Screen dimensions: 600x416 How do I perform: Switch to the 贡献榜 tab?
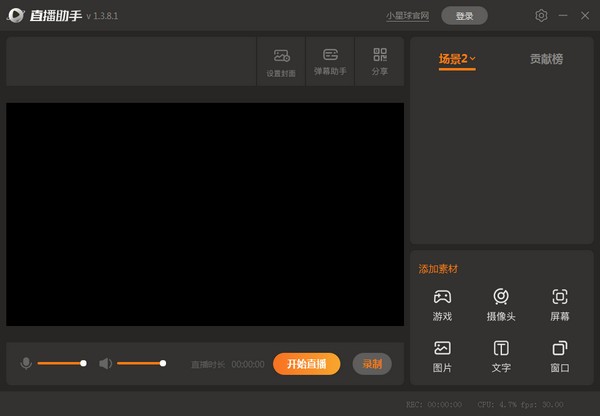click(x=546, y=59)
